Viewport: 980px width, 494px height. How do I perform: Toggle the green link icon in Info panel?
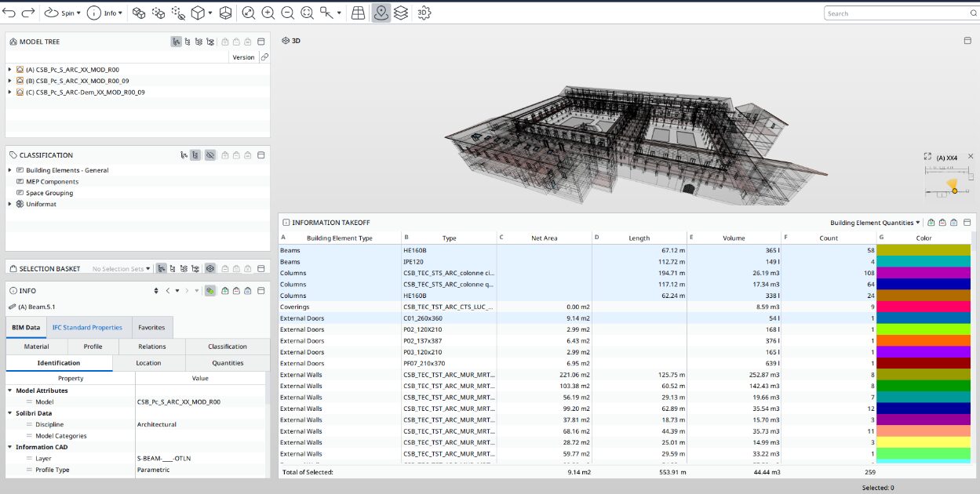point(210,291)
